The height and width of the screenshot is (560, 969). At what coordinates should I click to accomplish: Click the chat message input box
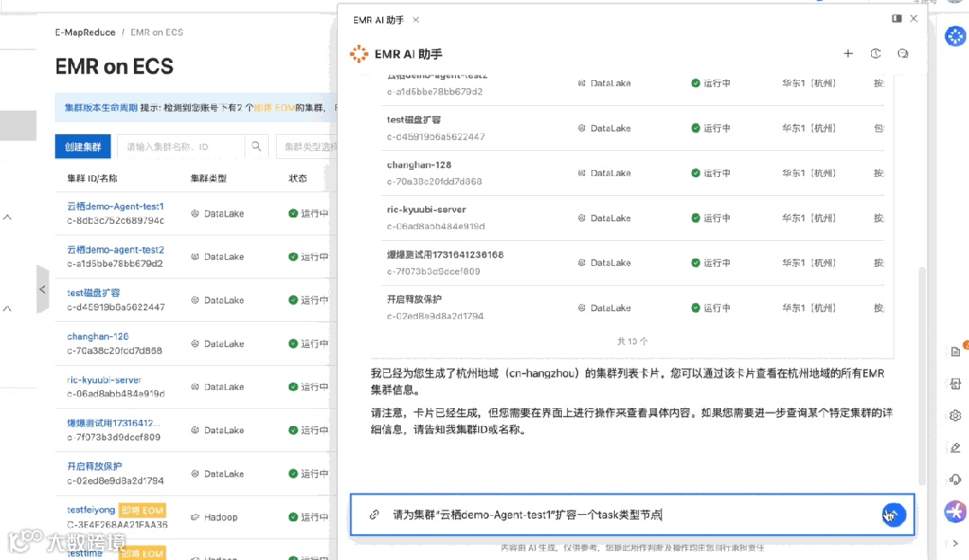[630, 514]
